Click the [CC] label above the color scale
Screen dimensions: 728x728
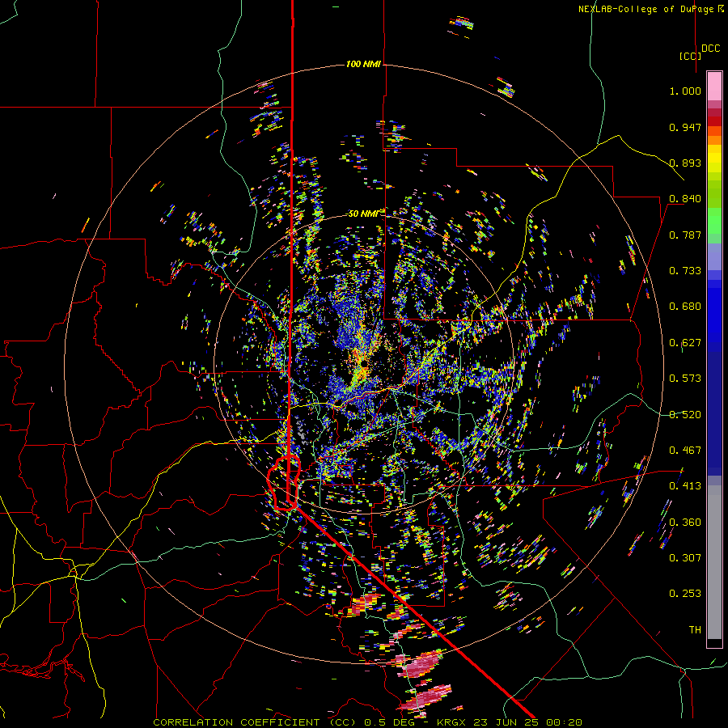tap(690, 56)
